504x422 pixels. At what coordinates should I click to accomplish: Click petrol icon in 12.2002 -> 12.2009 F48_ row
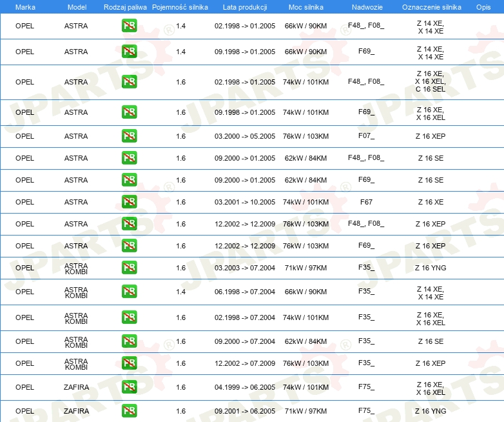[x=129, y=223]
